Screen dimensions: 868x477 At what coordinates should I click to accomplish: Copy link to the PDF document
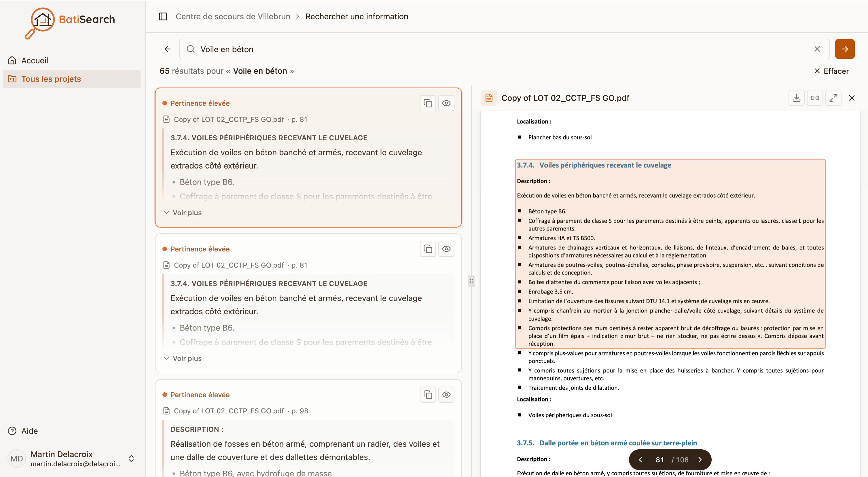point(815,98)
